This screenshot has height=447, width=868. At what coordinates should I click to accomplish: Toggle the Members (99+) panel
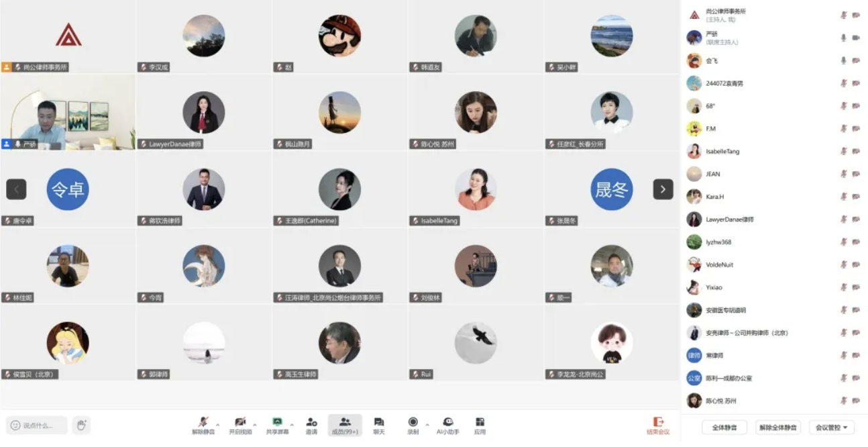pos(345,422)
